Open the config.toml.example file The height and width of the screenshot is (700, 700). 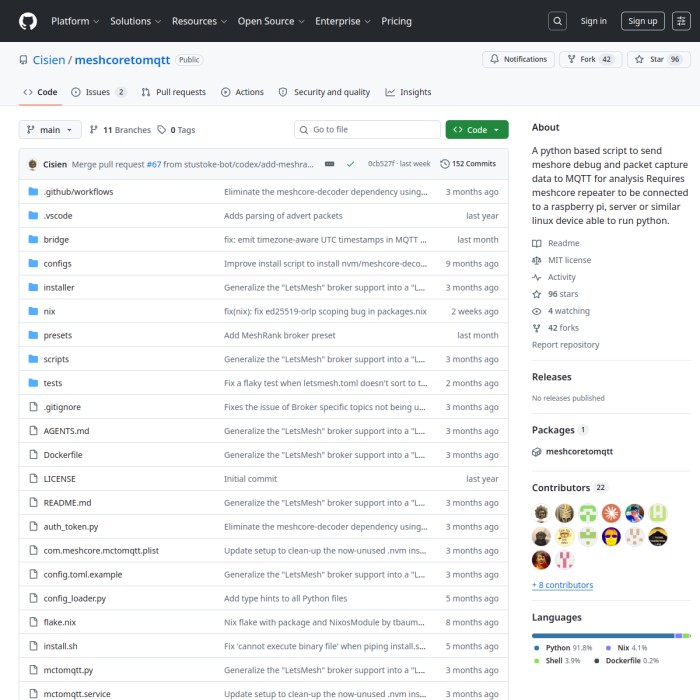click(x=83, y=575)
